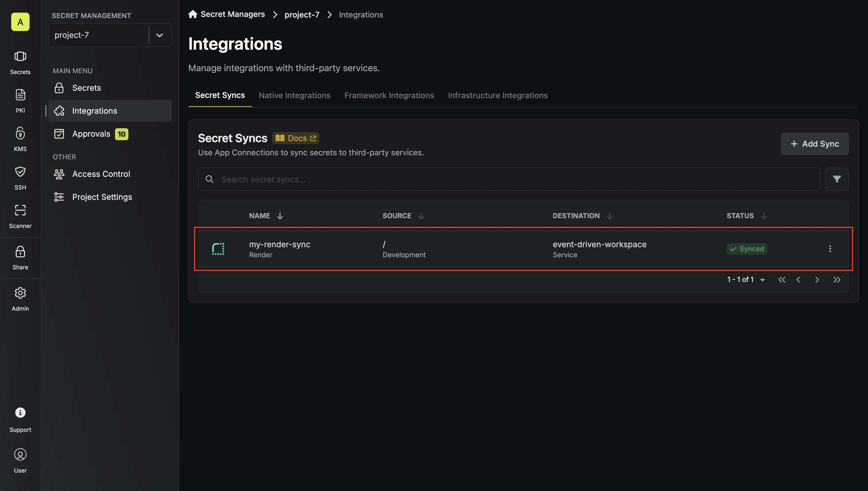Viewport: 868px width, 491px height.
Task: Jump to the last page of results
Action: (x=837, y=280)
